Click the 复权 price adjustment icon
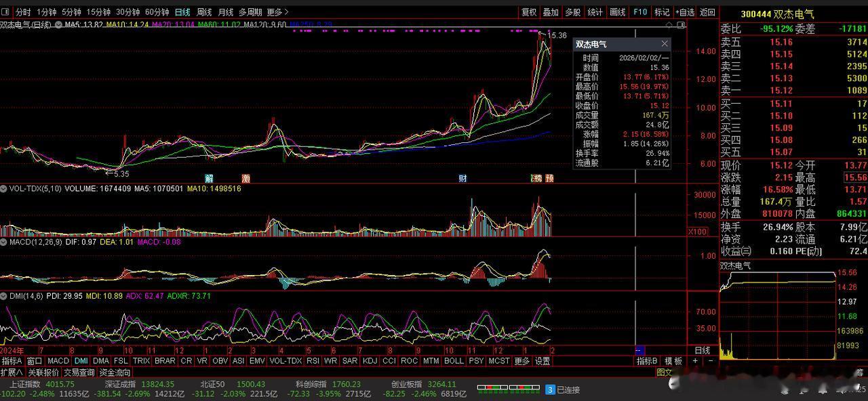 [528, 12]
